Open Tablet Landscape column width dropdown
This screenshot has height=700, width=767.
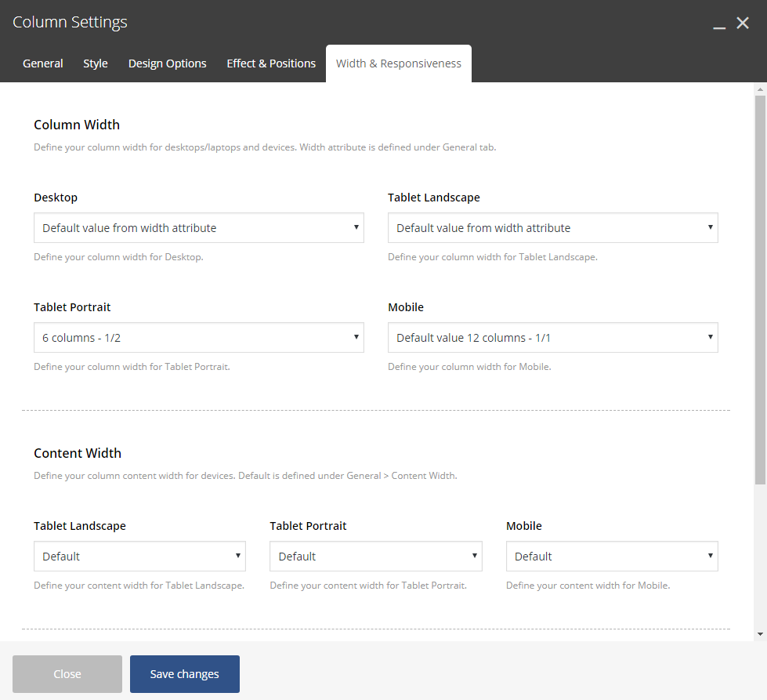pyautogui.click(x=553, y=227)
